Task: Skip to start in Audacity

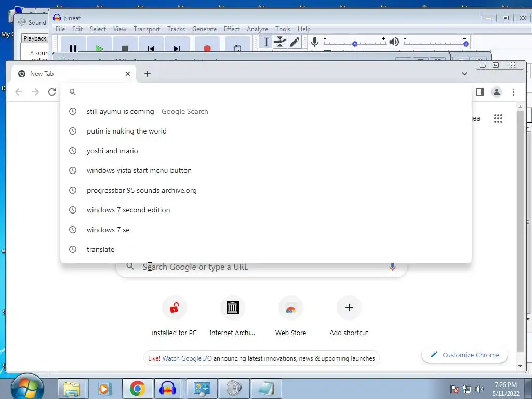Action: coord(151,46)
